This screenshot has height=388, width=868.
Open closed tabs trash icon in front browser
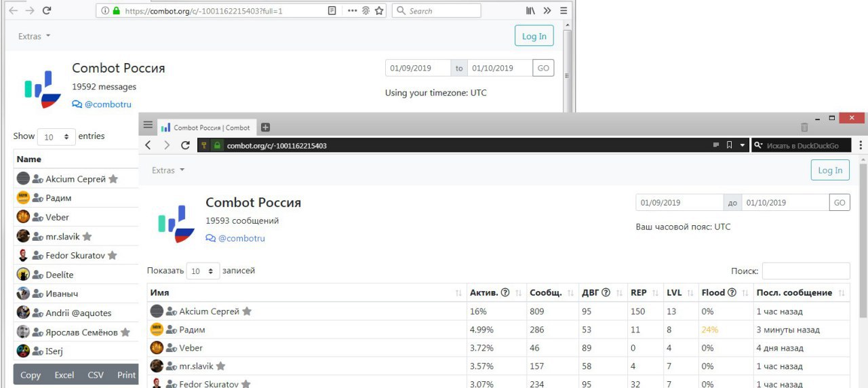pyautogui.click(x=804, y=127)
